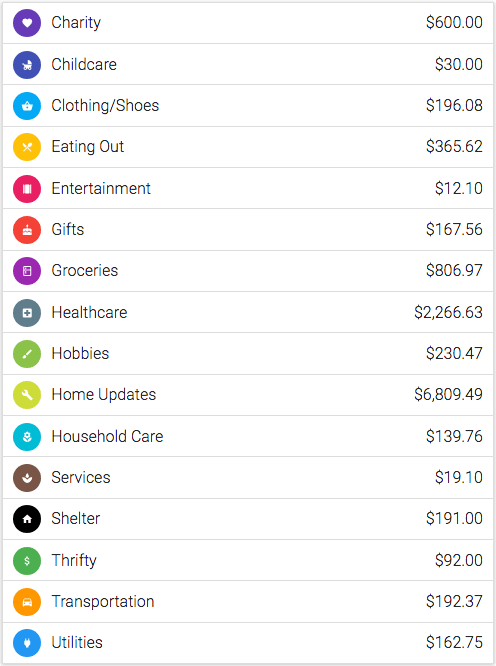Screen dimensions: 496x666
Task: Click the teal Household Care flower icon
Action: (27, 437)
